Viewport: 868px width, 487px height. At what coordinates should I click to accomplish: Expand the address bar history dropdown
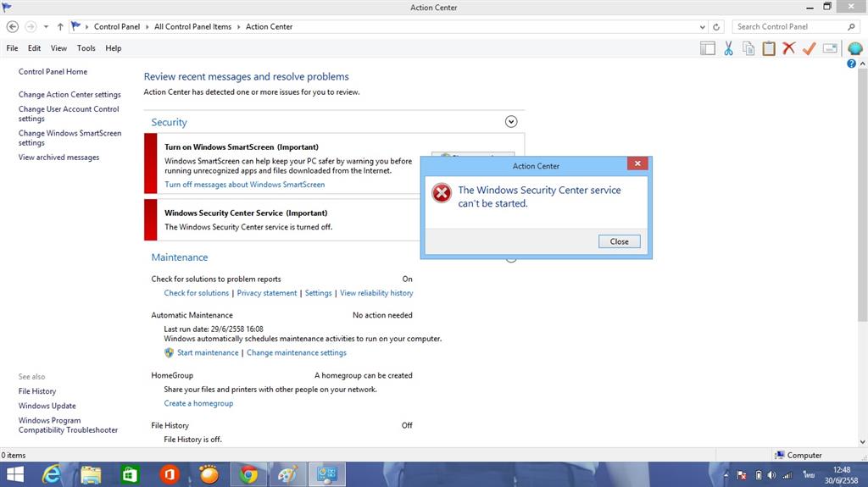[702, 26]
